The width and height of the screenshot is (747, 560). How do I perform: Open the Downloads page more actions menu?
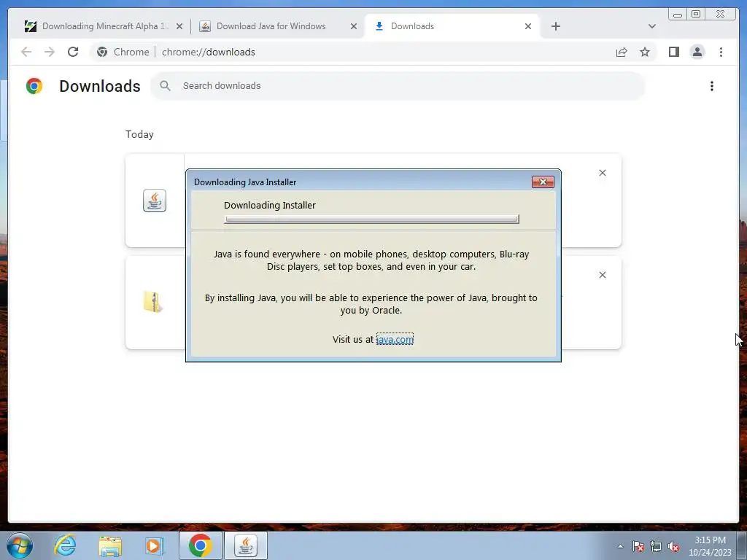pyautogui.click(x=712, y=86)
